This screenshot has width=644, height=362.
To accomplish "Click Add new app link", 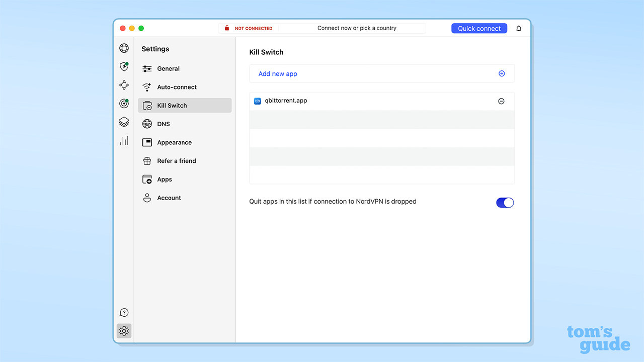I will pyautogui.click(x=278, y=74).
